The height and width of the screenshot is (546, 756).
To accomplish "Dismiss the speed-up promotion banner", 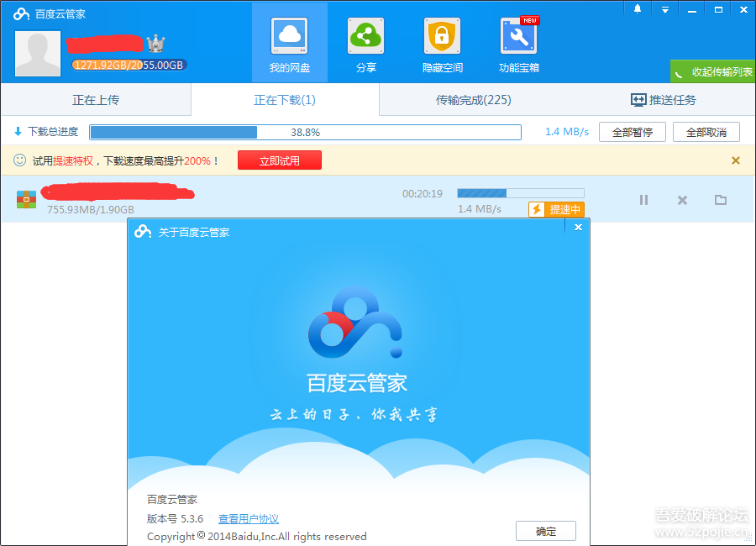I will [x=736, y=160].
